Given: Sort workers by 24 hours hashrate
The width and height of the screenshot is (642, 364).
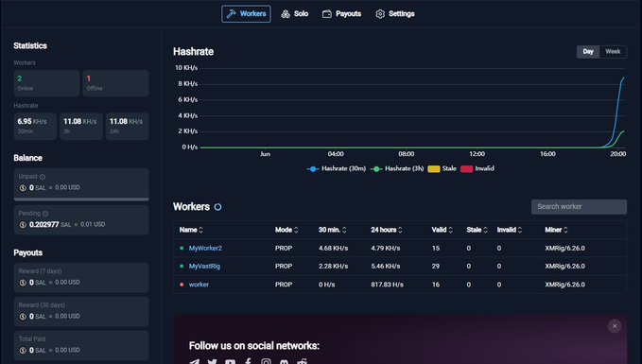Looking at the screenshot, I should tap(387, 230).
